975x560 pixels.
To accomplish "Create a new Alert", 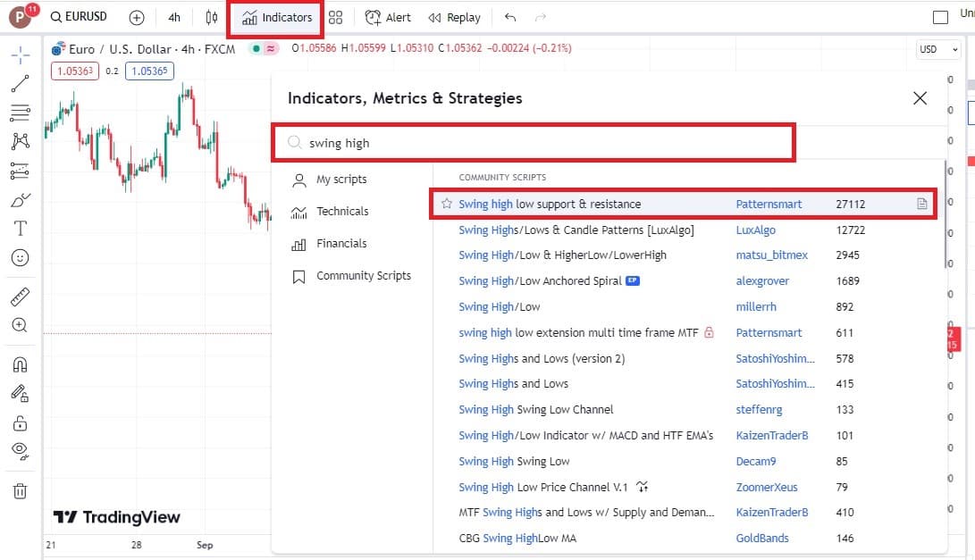I will pyautogui.click(x=388, y=17).
